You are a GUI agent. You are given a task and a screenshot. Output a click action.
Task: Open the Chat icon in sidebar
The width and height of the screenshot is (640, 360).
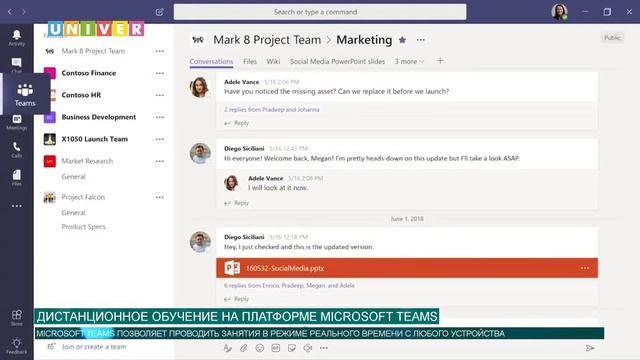tap(17, 64)
